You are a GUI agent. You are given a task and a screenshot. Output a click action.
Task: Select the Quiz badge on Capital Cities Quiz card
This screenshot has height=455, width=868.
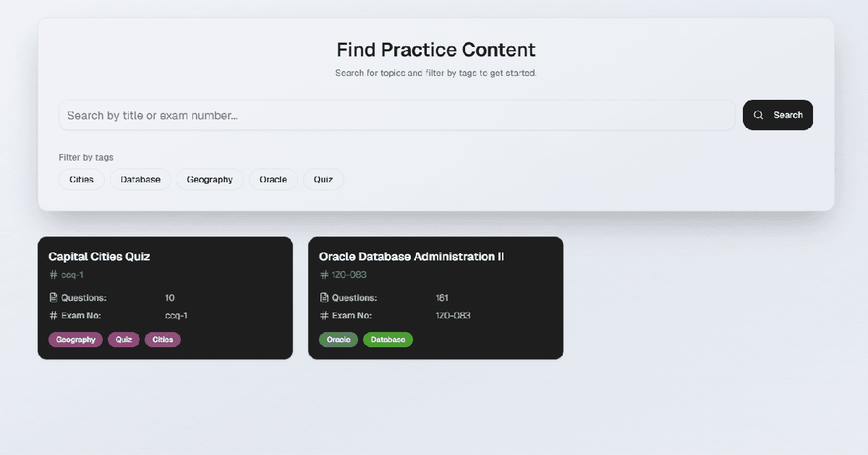click(x=123, y=339)
